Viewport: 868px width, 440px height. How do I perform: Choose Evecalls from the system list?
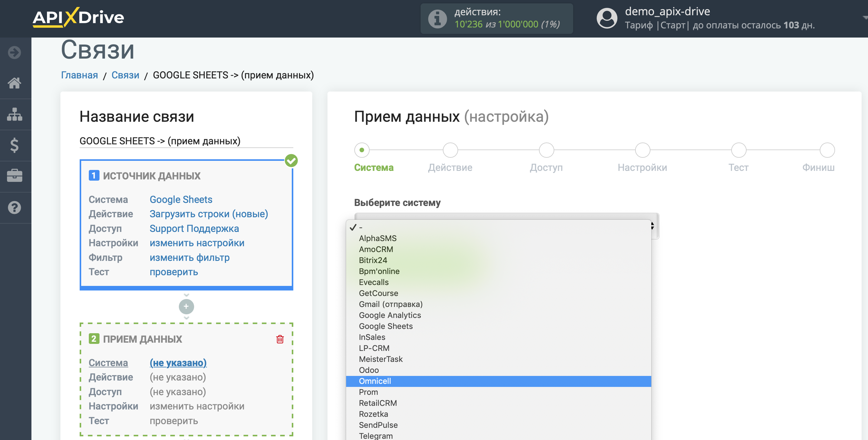pyautogui.click(x=498, y=282)
